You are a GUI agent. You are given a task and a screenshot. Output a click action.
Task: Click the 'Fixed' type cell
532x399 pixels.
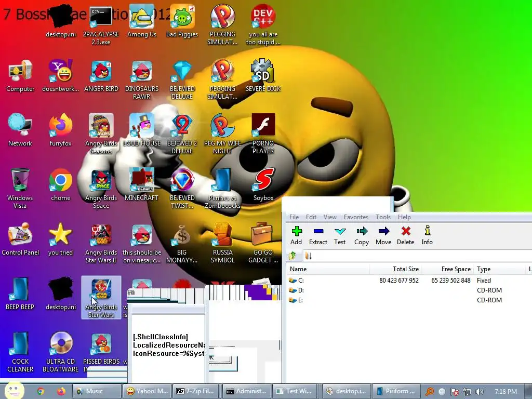click(x=484, y=280)
